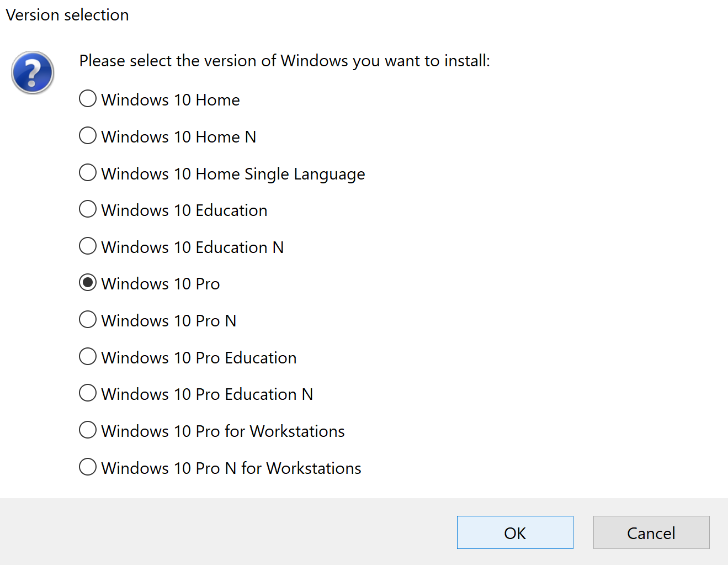Confirm the selection with the OK button

(x=515, y=532)
